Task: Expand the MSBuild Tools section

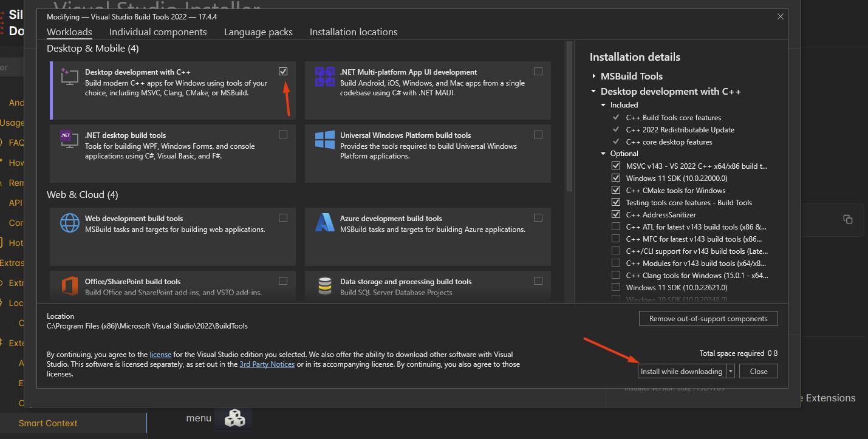Action: pos(595,76)
